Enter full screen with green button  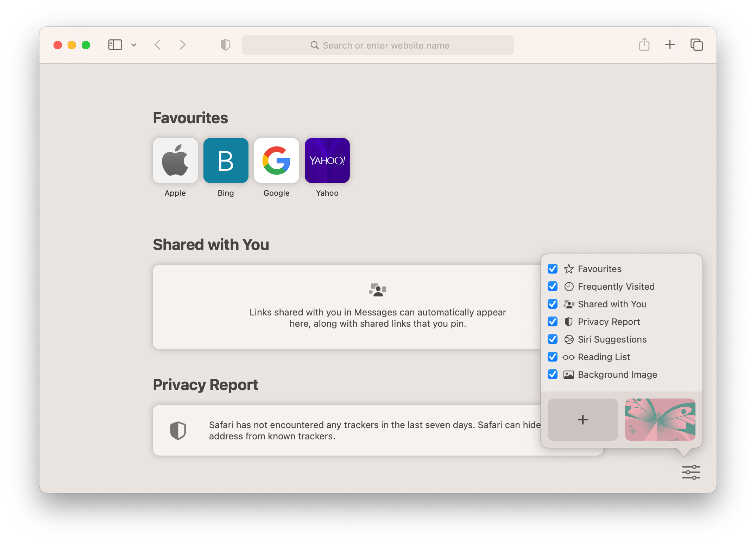click(x=86, y=45)
